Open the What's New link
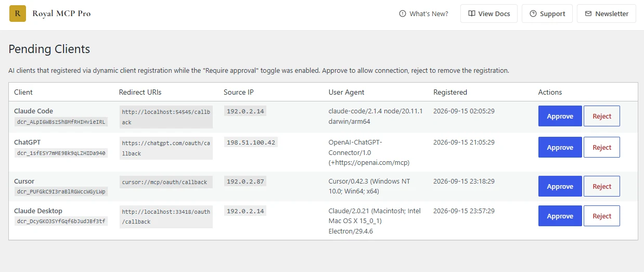 click(x=423, y=14)
